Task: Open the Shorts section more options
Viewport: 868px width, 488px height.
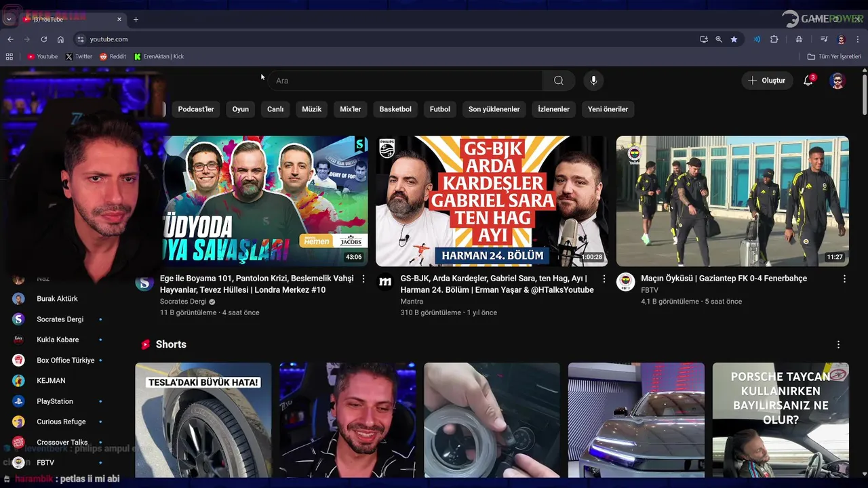Action: tap(838, 344)
